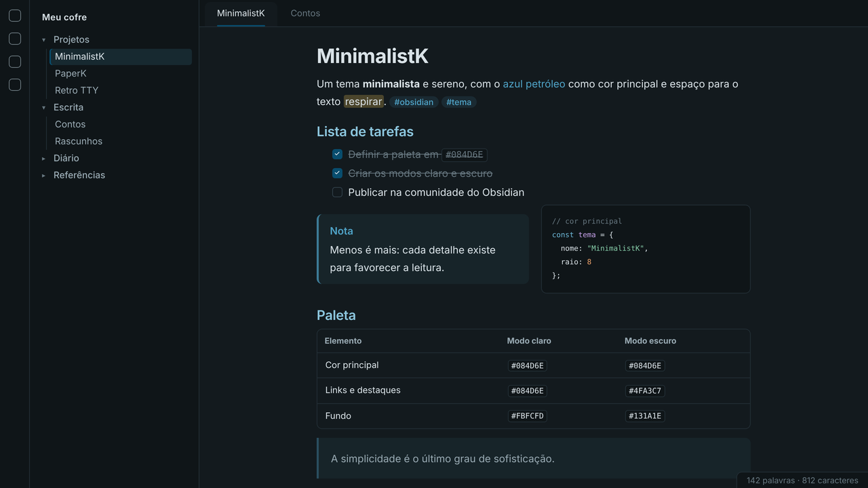The height and width of the screenshot is (488, 868).
Task: Click the 'Lista de tarefas' heading
Action: (365, 131)
